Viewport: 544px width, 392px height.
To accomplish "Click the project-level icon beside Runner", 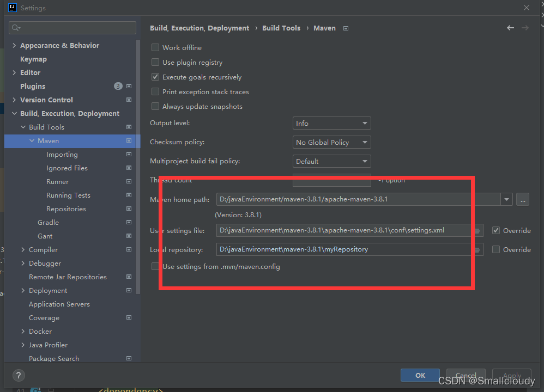I will [129, 181].
